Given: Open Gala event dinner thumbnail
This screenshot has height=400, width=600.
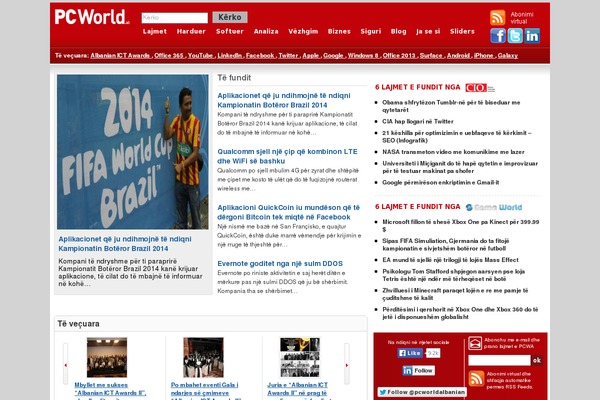Looking at the screenshot, I should 203,358.
